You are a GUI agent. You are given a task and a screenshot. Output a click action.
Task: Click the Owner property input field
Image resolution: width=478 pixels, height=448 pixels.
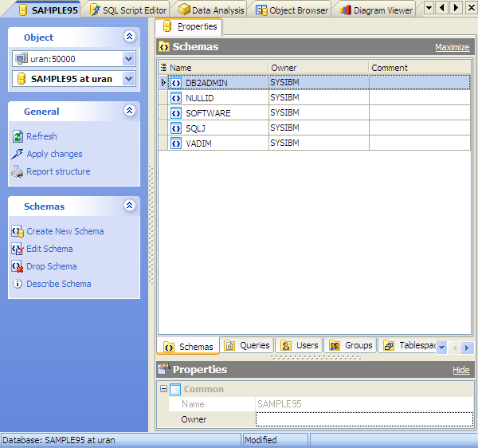(362, 419)
